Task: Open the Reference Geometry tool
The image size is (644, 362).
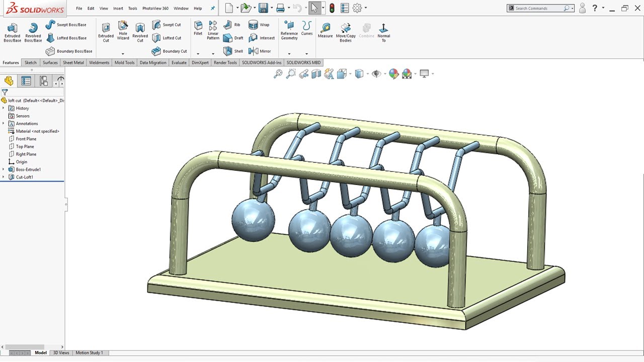Action: (x=289, y=31)
